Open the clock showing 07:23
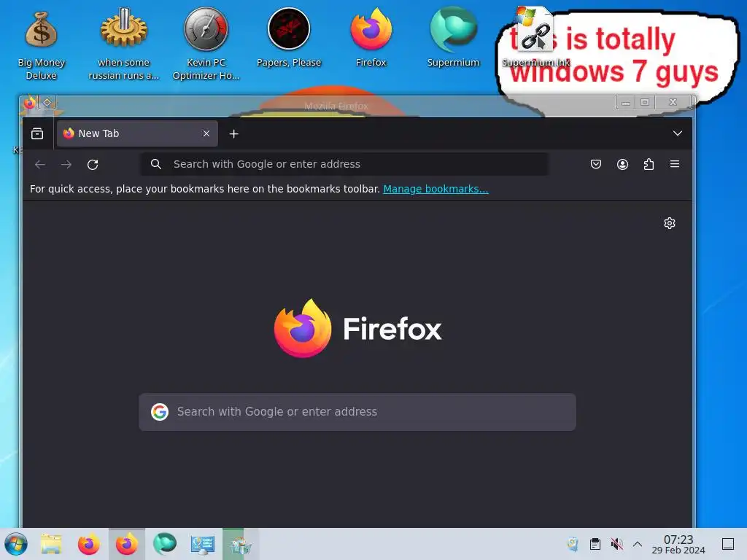The image size is (747, 560). pyautogui.click(x=678, y=544)
